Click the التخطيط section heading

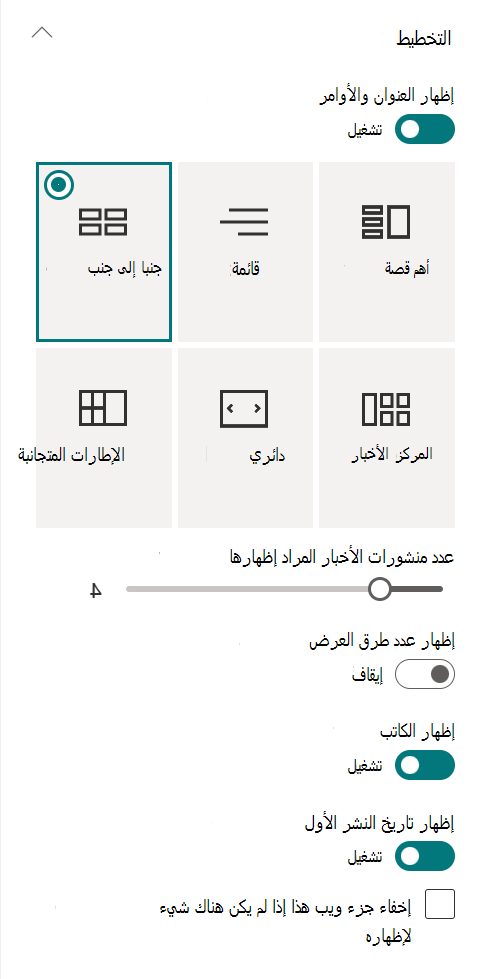[424, 38]
